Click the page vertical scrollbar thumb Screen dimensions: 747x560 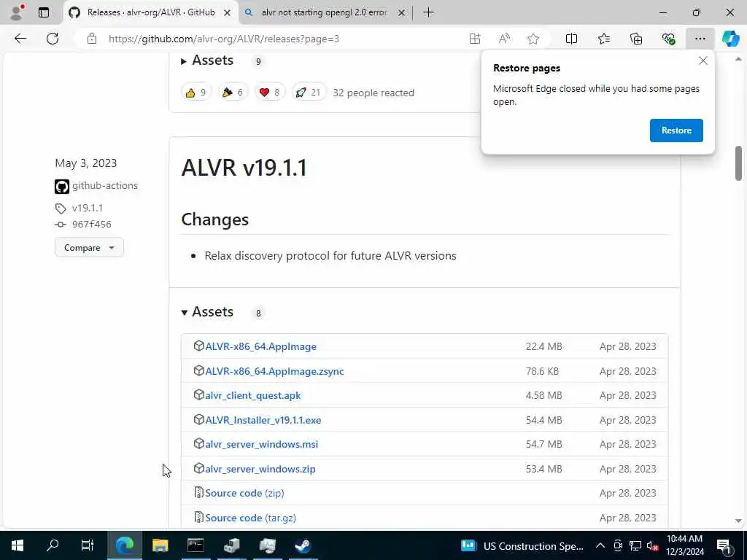[738, 163]
